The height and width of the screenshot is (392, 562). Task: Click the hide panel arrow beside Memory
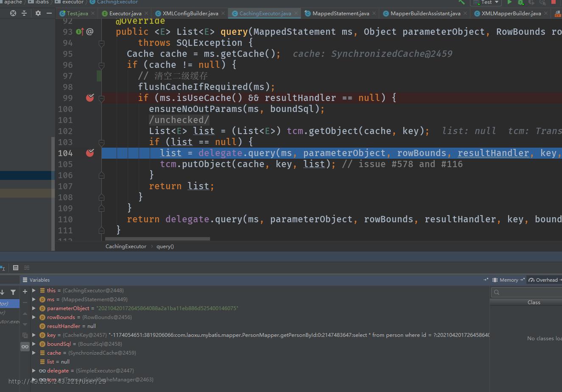click(523, 280)
